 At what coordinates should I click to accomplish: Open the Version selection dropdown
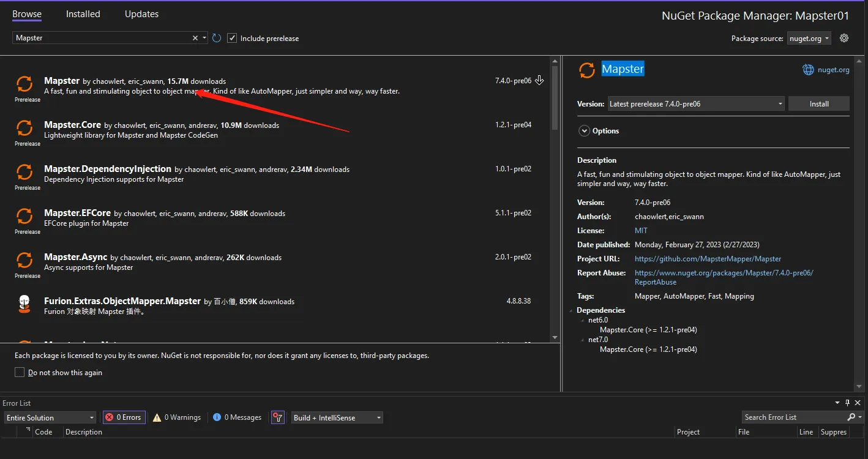pos(697,104)
